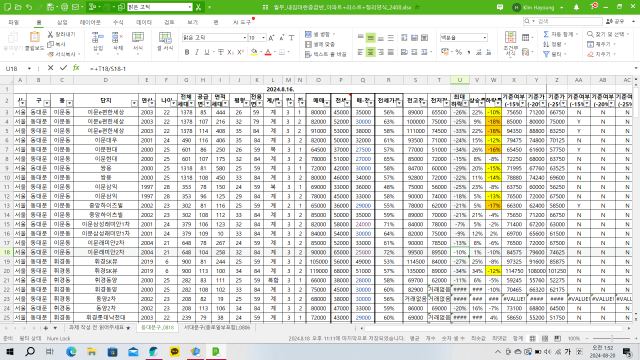
Task: Click the Comma style icon
Action: click(x=469, y=52)
